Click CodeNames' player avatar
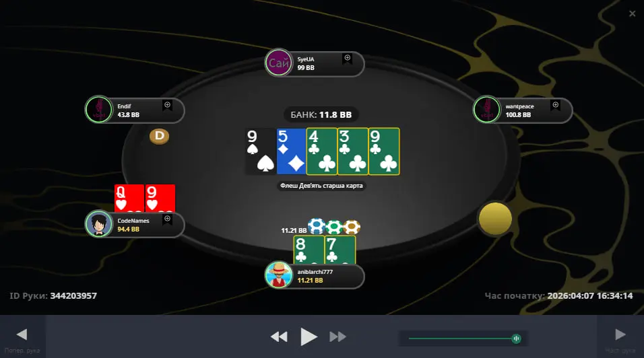 (x=98, y=224)
